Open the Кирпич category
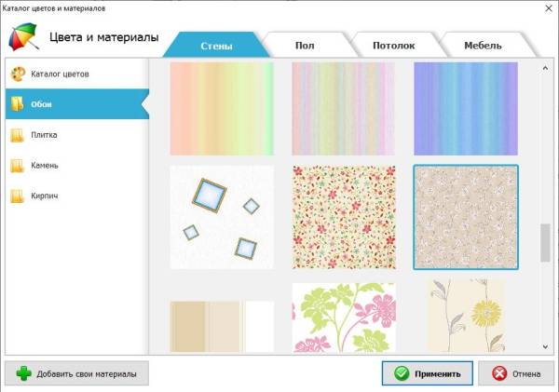 76,196
